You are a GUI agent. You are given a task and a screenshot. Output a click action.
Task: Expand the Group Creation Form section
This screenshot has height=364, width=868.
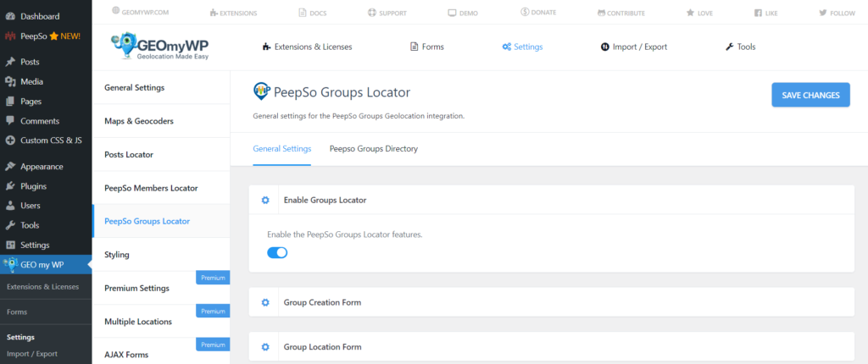tap(551, 302)
